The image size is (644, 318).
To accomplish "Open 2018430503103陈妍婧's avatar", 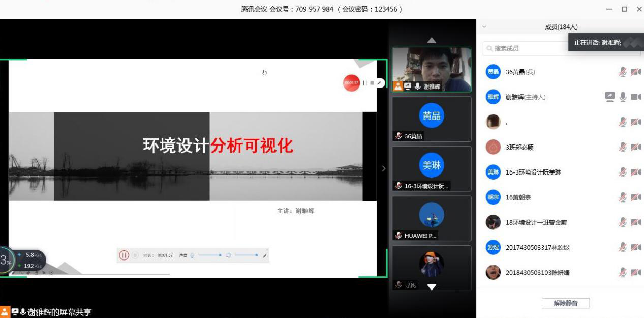I will point(493,272).
